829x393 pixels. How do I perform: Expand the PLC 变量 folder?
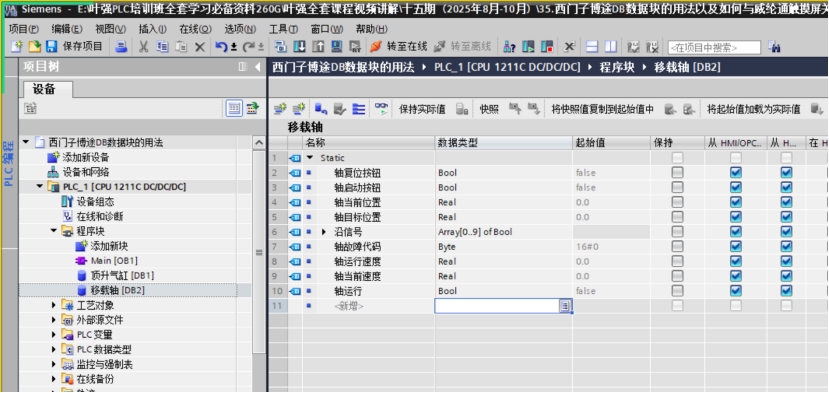click(x=54, y=335)
